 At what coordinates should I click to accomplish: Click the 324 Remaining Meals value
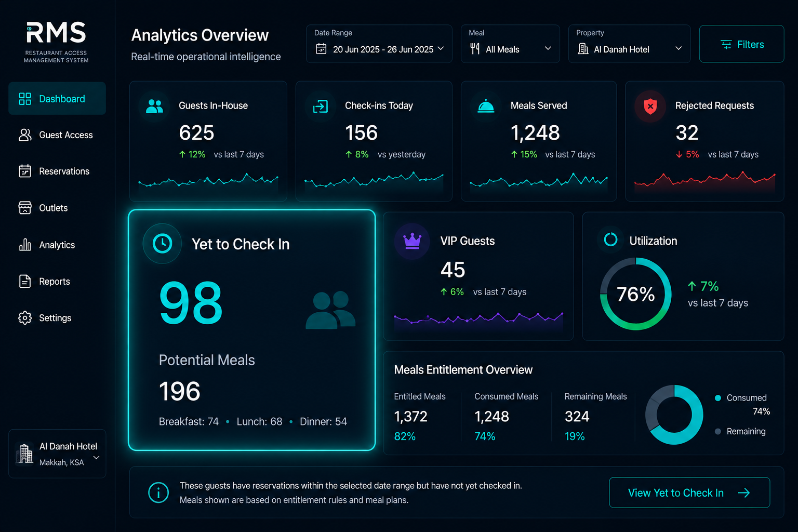pyautogui.click(x=577, y=417)
